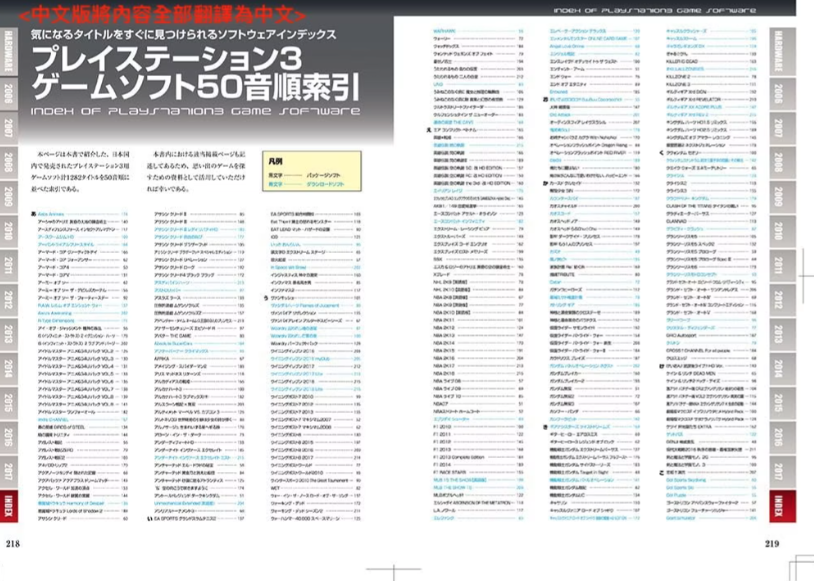Image resolution: width=814 pixels, height=581 pixels.
Task: Click the small INDEX OF PLAYSTATION3 header top right
Action: 655,10
